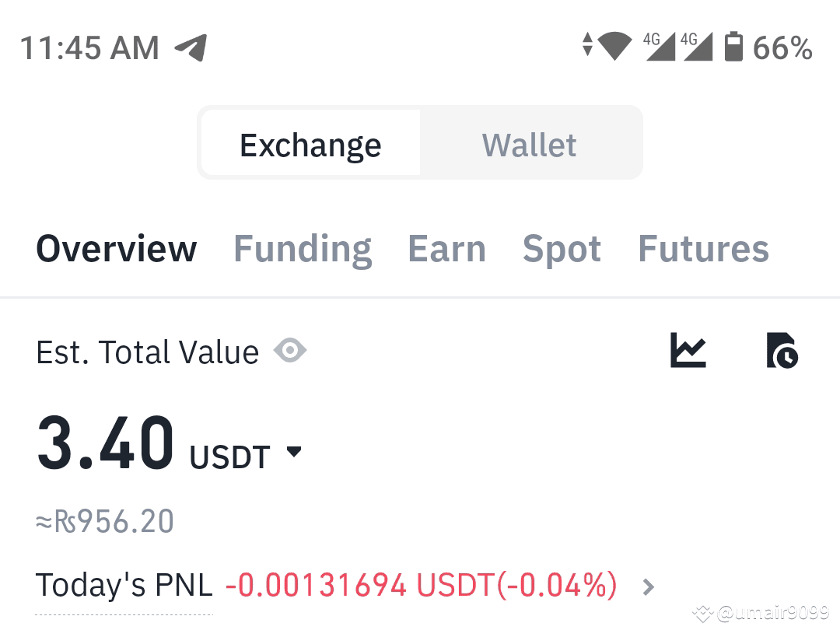Tap the Telegram notification icon in status bar
This screenshot has width=840, height=630.
191,47
